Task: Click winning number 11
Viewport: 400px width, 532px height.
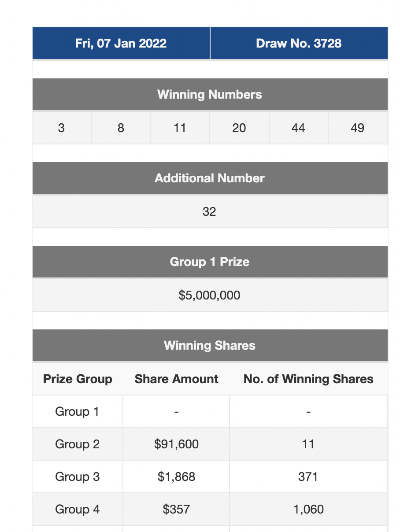Action: click(x=180, y=128)
